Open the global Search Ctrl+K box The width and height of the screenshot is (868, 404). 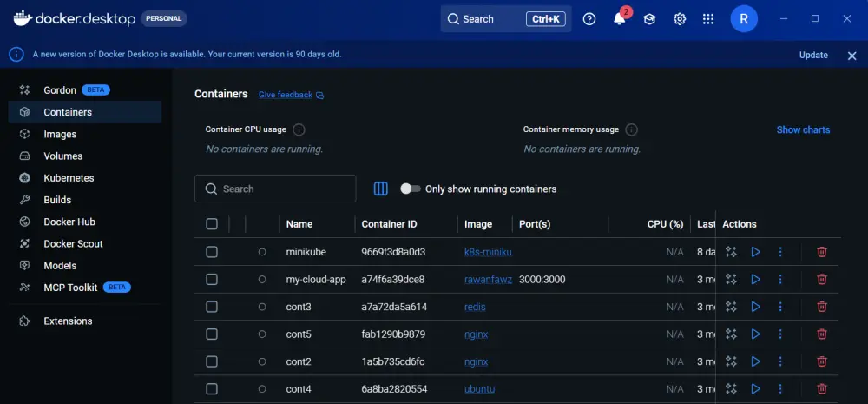click(506, 19)
